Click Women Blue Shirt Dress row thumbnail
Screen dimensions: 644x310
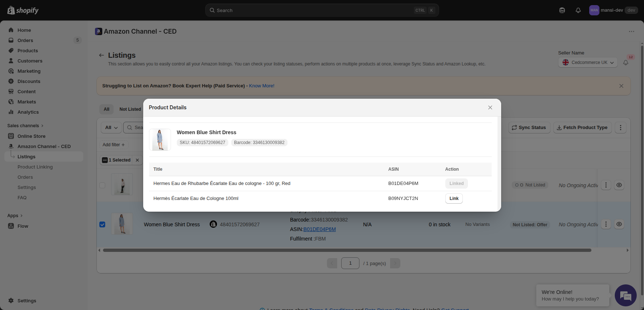pyautogui.click(x=122, y=224)
